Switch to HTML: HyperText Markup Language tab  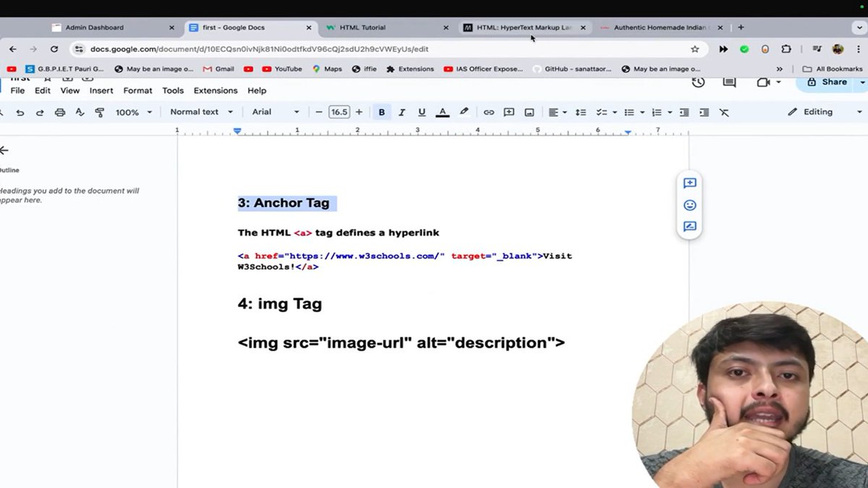pyautogui.click(x=524, y=28)
